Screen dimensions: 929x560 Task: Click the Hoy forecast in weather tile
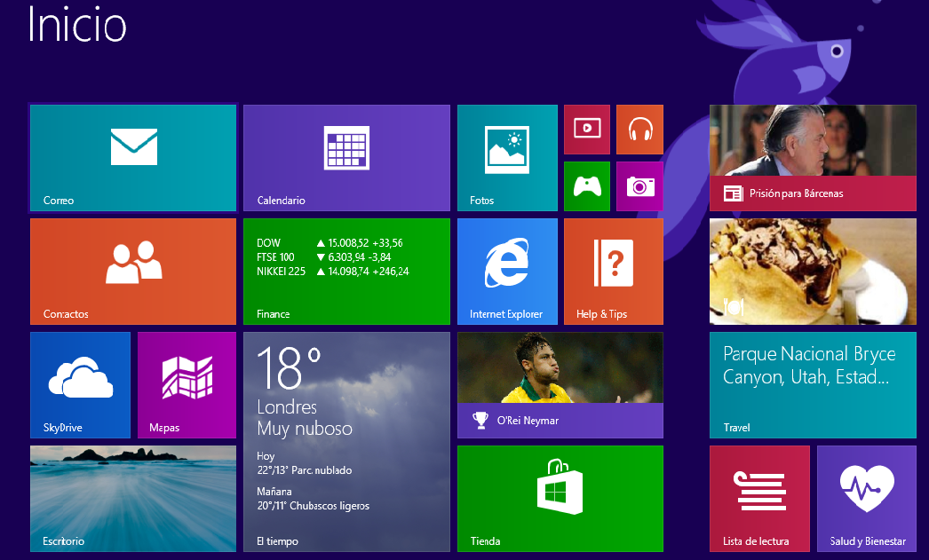coord(305,463)
